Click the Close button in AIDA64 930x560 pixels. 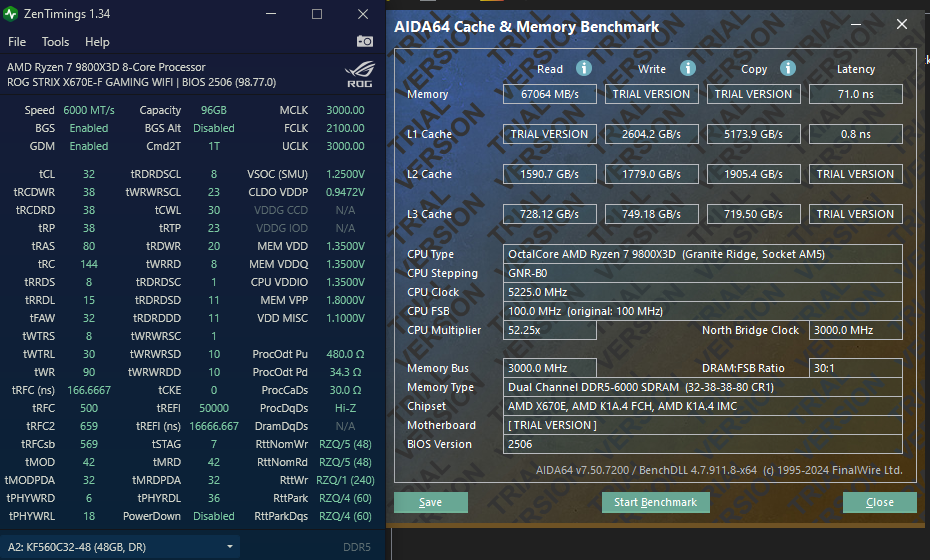880,502
